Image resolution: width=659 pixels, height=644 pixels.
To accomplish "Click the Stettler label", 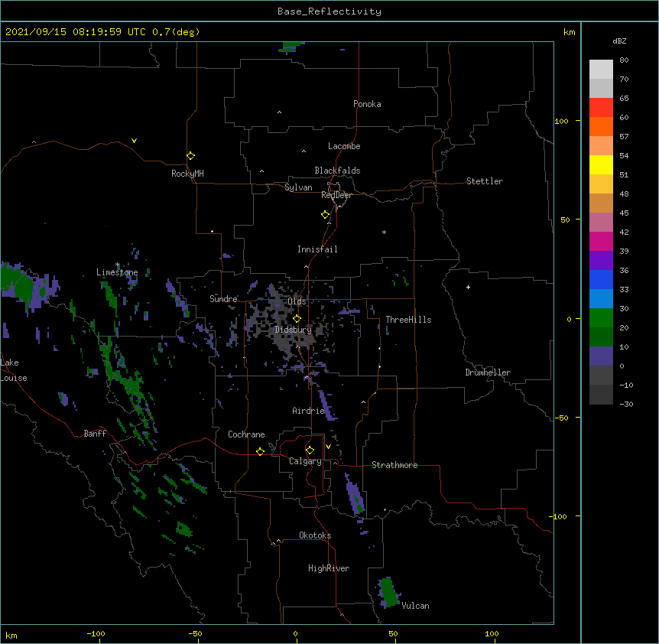I will [485, 181].
